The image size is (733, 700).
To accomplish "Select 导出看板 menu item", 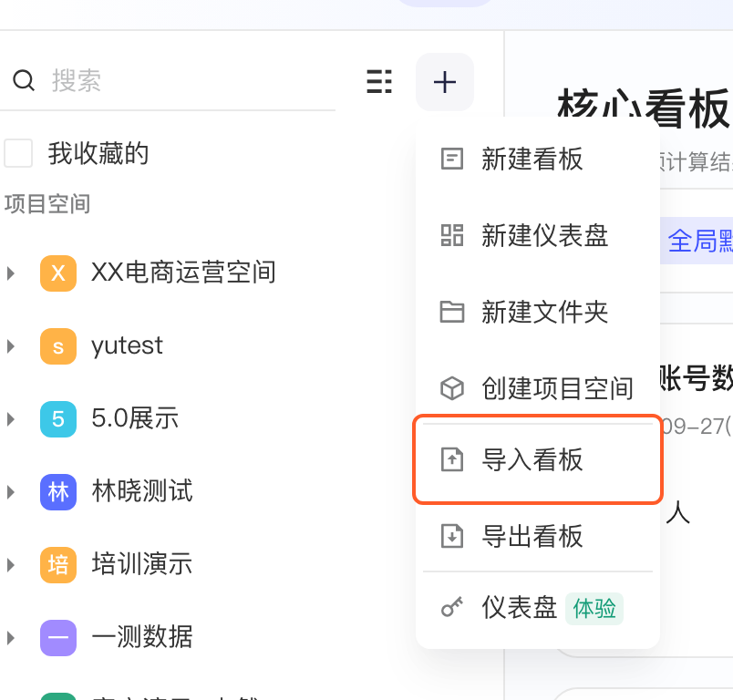I will tap(538, 536).
